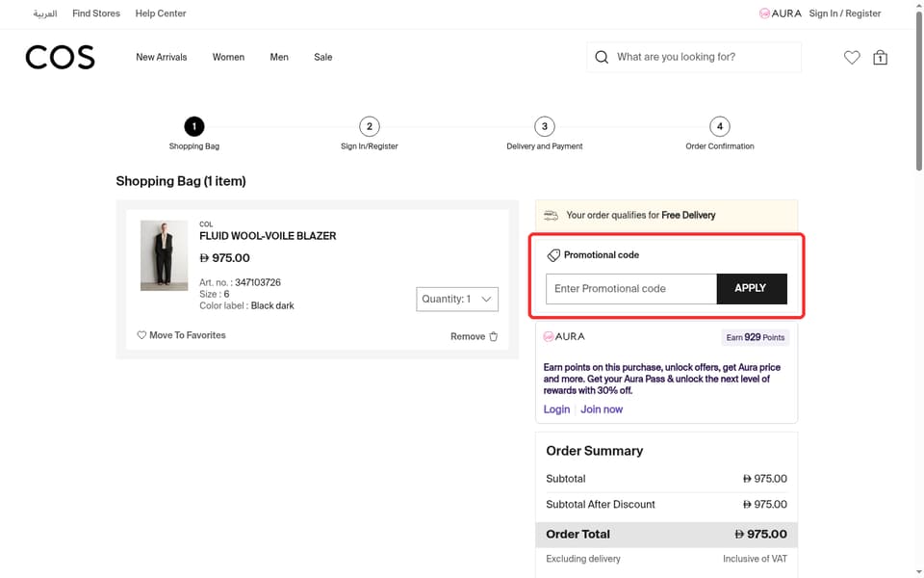Click the promotional code tag icon
Screen dimensions: 924x578
pyautogui.click(x=553, y=254)
